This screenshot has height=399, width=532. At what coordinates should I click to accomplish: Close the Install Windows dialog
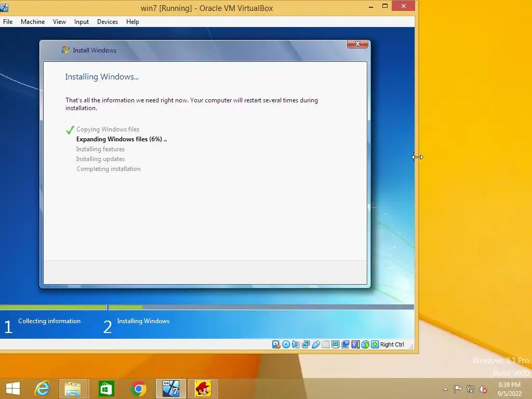point(357,44)
